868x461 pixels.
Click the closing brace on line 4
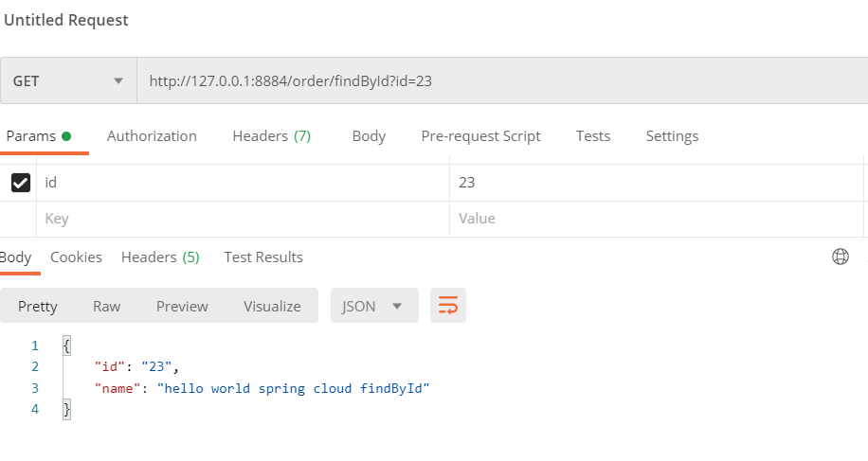pyautogui.click(x=66, y=410)
